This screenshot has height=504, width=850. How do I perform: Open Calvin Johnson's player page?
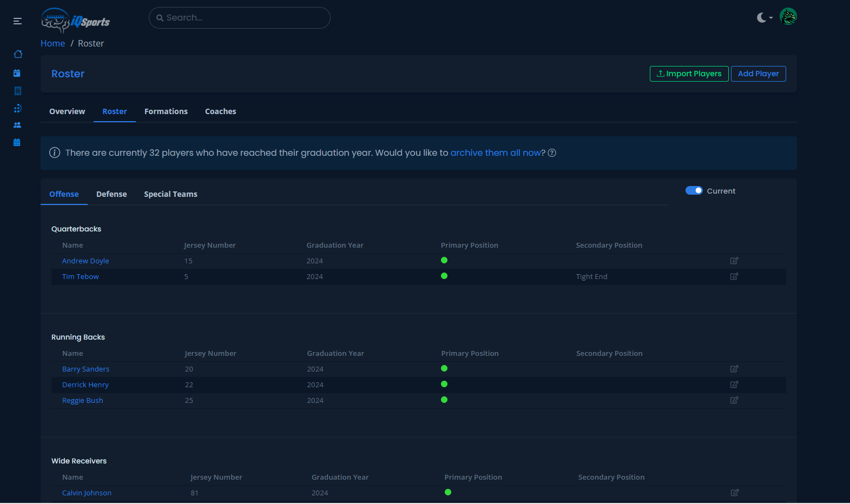(87, 493)
